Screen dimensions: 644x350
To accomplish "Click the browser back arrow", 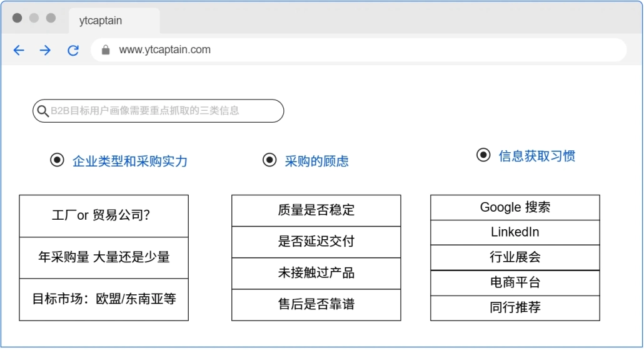I will (x=19, y=51).
